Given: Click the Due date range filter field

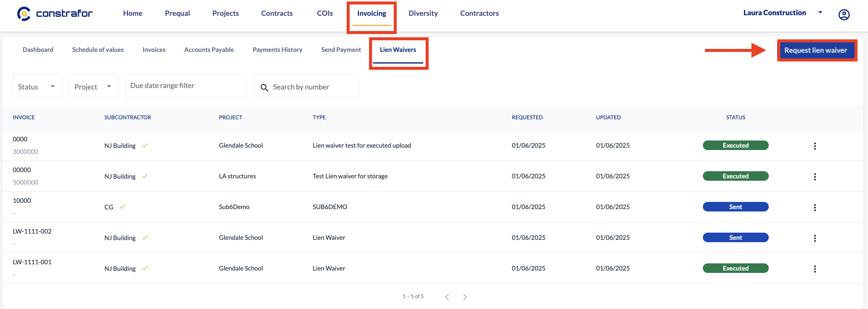Looking at the screenshot, I should pyautogui.click(x=186, y=86).
